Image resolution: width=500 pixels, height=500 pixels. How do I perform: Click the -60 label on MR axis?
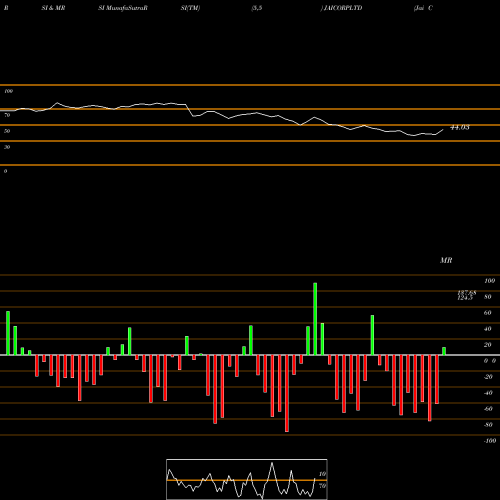point(488,409)
